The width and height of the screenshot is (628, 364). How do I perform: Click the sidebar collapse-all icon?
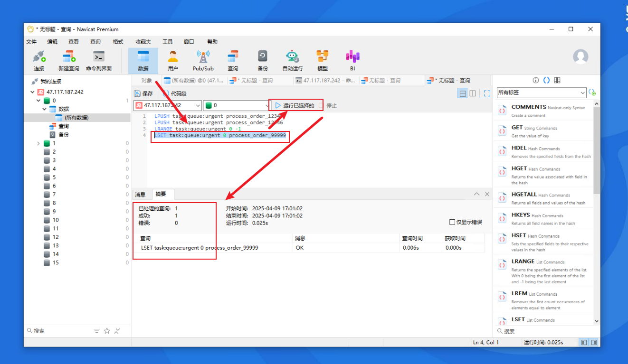[117, 331]
